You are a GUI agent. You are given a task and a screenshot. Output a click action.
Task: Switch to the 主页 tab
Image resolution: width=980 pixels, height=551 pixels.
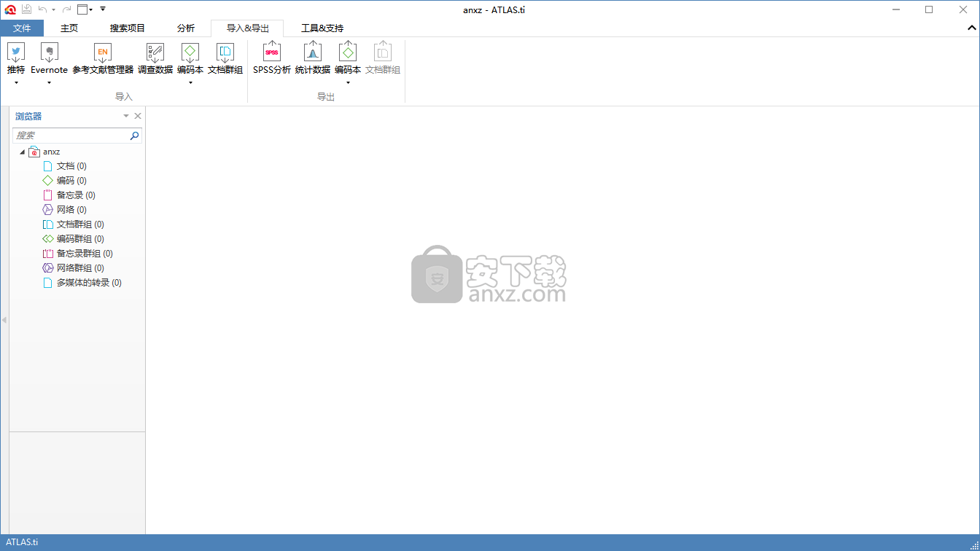click(69, 28)
